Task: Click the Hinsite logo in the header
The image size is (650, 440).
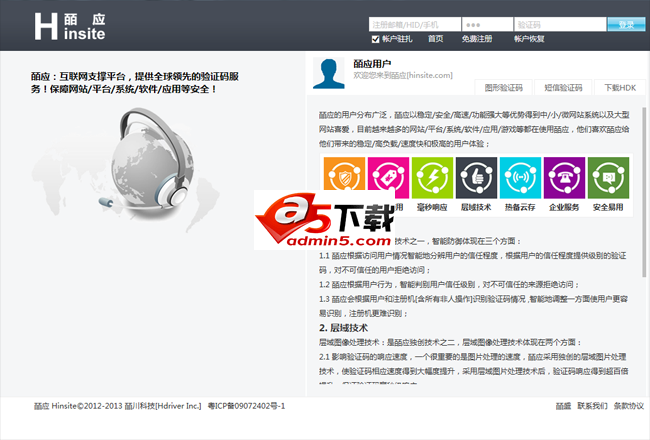Action: [70, 27]
